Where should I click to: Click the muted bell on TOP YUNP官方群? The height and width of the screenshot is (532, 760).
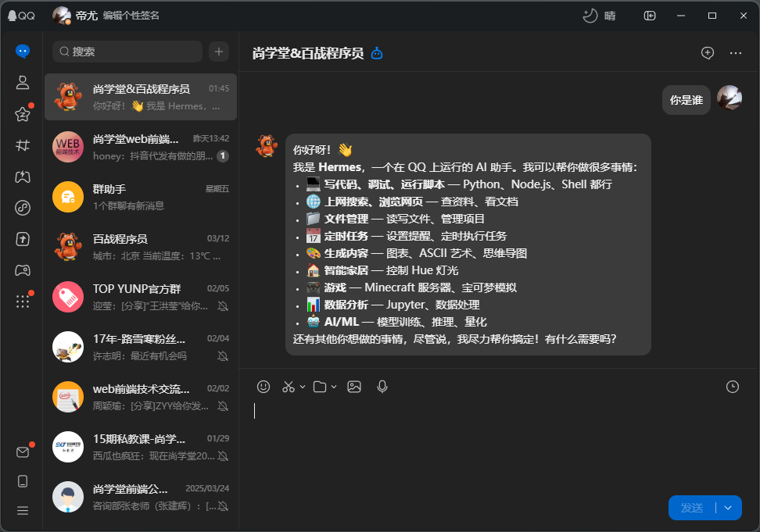coord(223,306)
